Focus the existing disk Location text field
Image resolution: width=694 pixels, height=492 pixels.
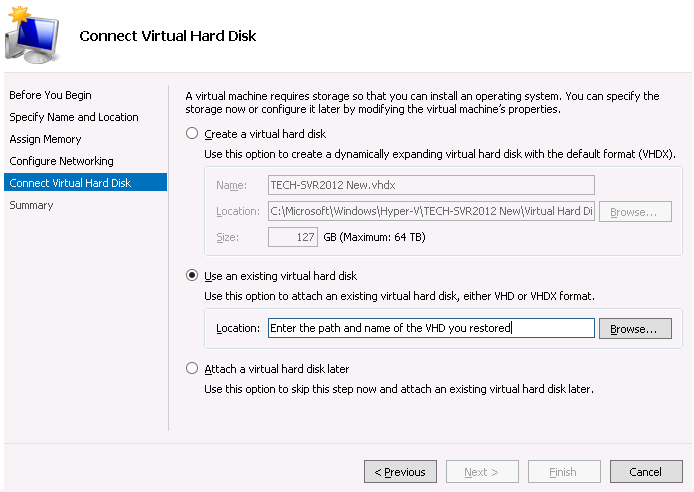click(x=431, y=328)
